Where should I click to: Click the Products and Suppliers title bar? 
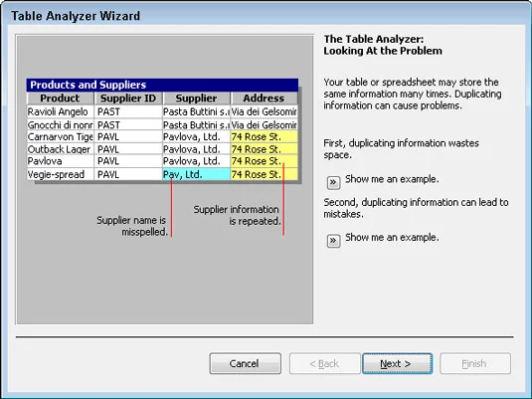click(x=162, y=85)
